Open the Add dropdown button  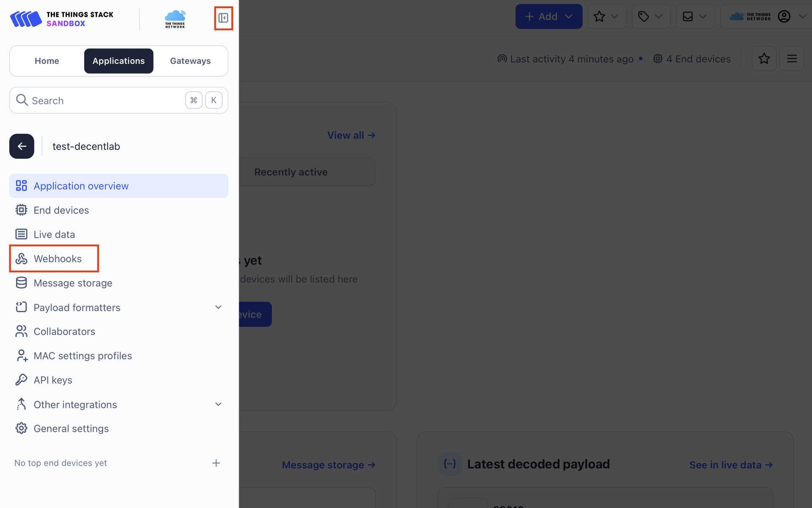click(549, 16)
